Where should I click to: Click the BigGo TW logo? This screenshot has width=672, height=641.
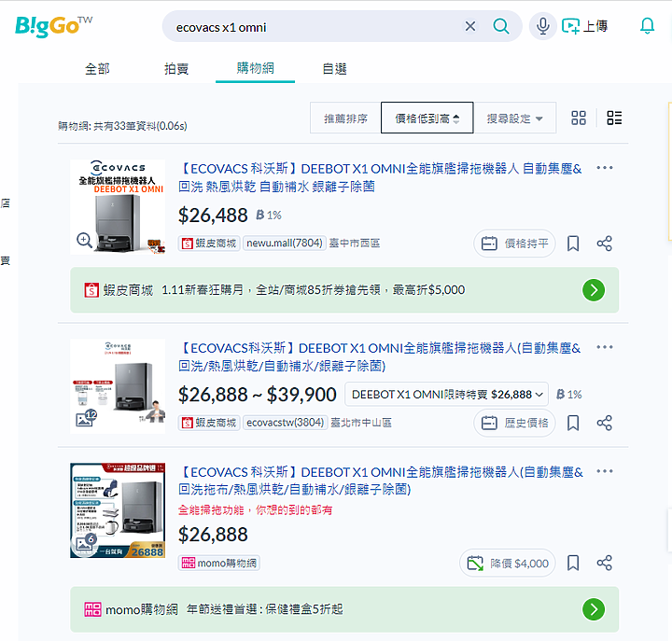(53, 26)
